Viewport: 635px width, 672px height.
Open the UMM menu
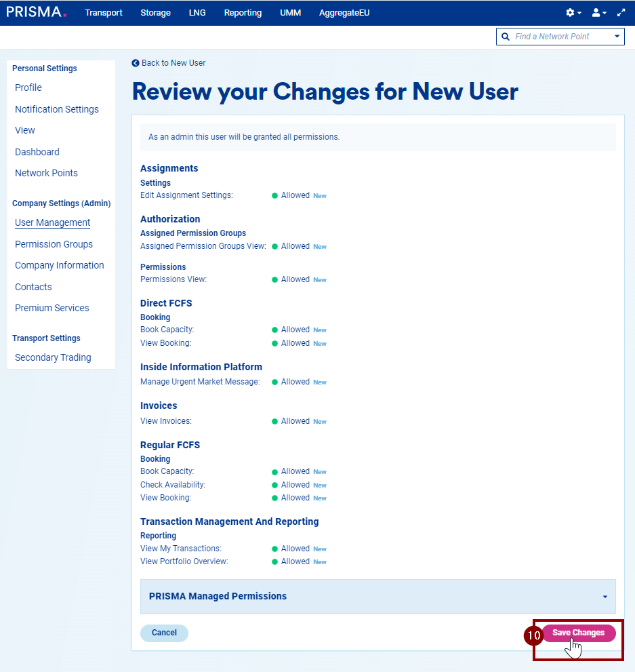[290, 13]
